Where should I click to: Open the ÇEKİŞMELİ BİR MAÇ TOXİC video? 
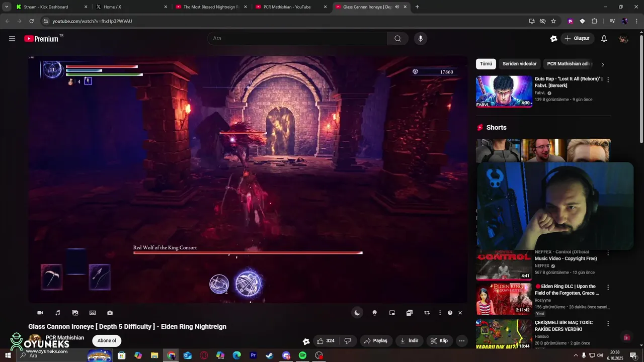[563, 326]
